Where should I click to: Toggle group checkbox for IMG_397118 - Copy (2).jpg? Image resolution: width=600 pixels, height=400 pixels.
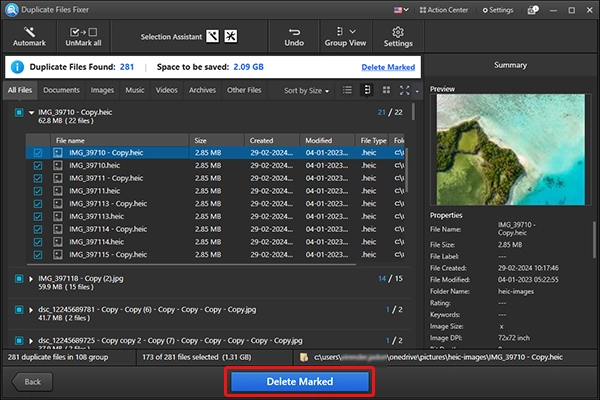point(19,279)
